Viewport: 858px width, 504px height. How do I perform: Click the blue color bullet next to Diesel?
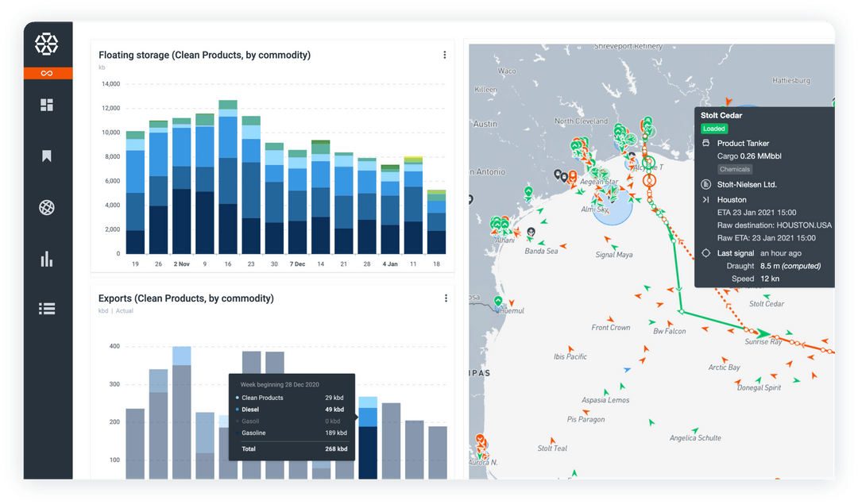(238, 410)
